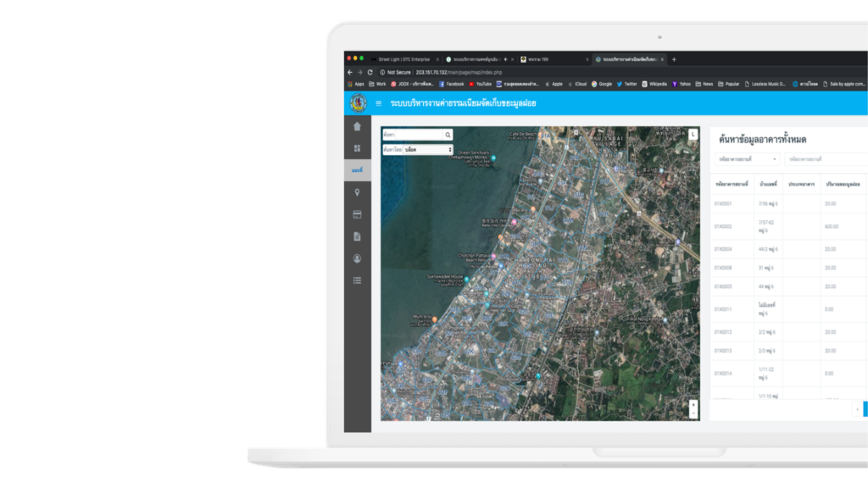Select table row 01X0002
Image resolution: width=868 pixels, height=488 pixels.
pos(789,226)
